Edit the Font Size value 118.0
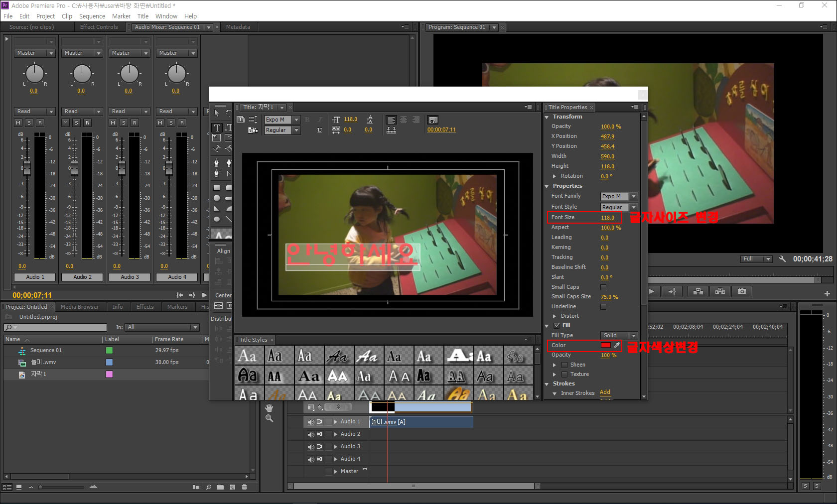The image size is (837, 504). pos(607,218)
